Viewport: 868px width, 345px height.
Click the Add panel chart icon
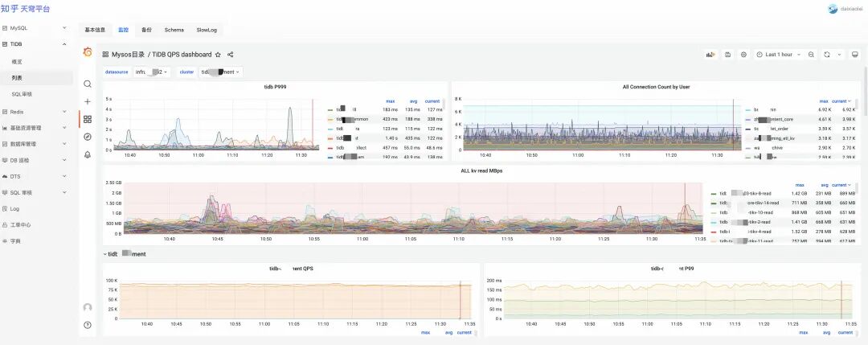coord(710,55)
